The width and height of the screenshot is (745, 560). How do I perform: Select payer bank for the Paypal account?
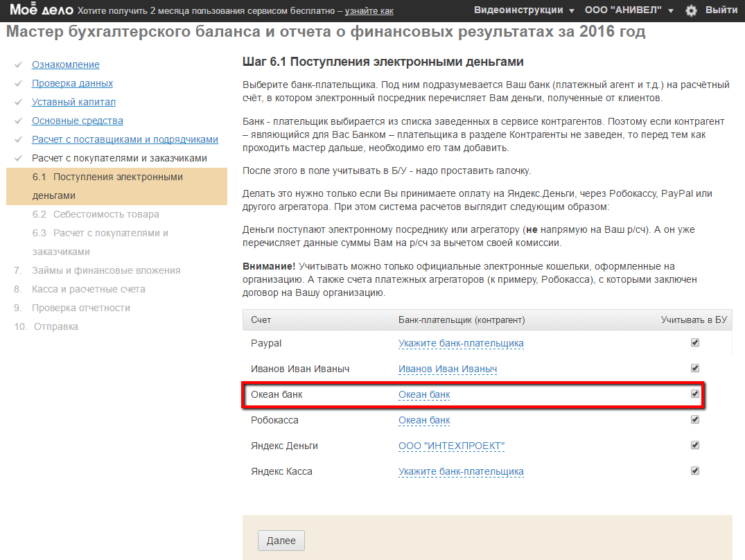[461, 343]
